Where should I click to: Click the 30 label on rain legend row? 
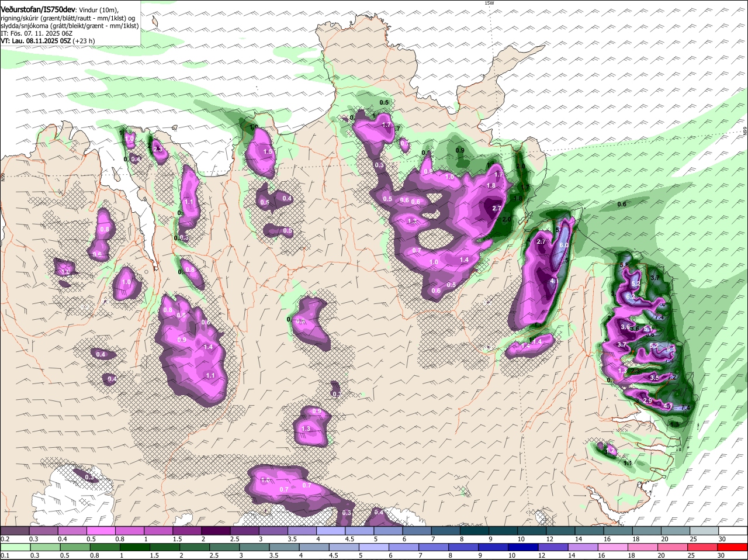point(721,555)
